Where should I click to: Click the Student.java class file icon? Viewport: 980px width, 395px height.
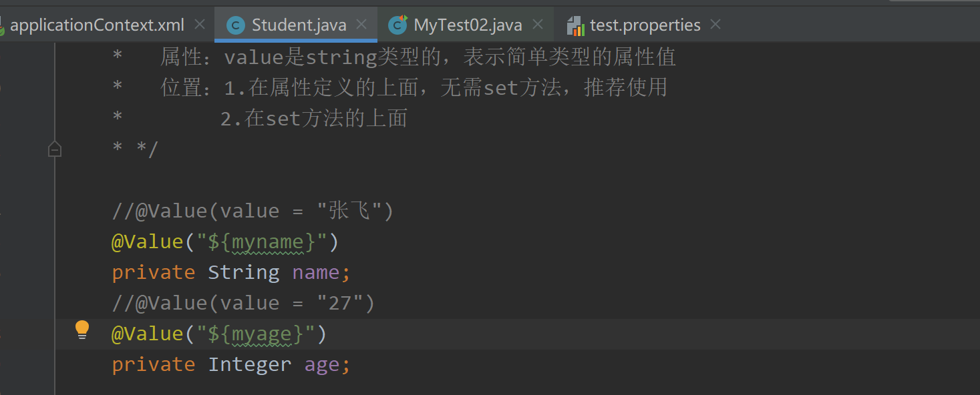236,25
